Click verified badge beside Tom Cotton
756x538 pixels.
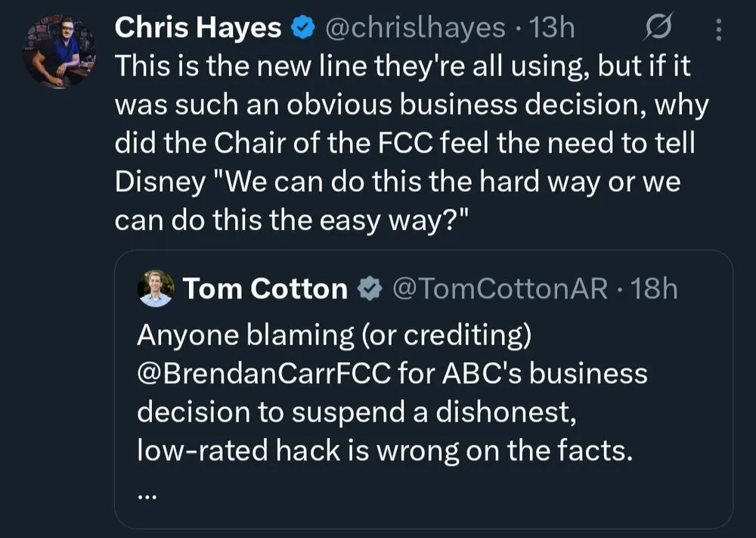tap(369, 288)
